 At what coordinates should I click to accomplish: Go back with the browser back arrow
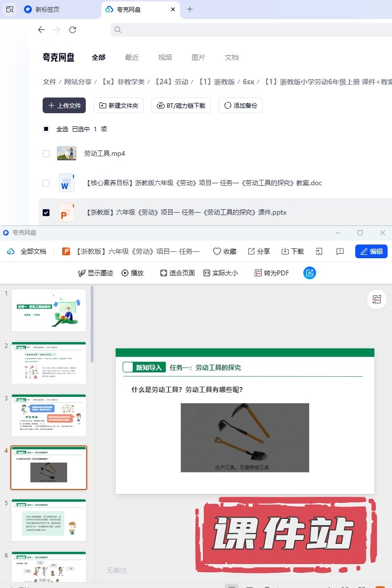(41, 30)
